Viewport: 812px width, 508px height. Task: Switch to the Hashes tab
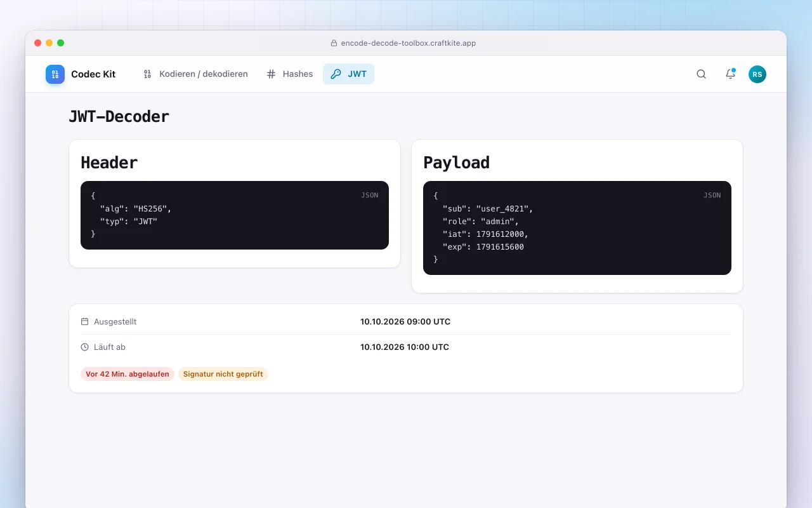[289, 74]
